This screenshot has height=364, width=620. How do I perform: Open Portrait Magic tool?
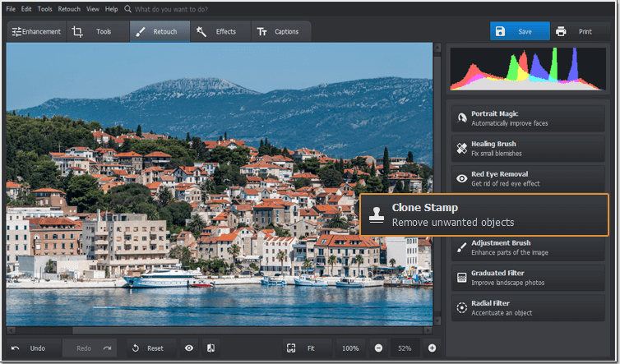(x=528, y=118)
